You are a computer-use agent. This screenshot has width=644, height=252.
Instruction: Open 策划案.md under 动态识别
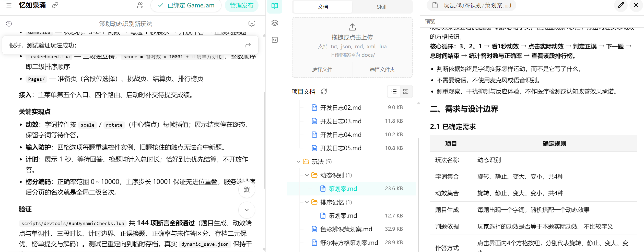pyautogui.click(x=352, y=189)
